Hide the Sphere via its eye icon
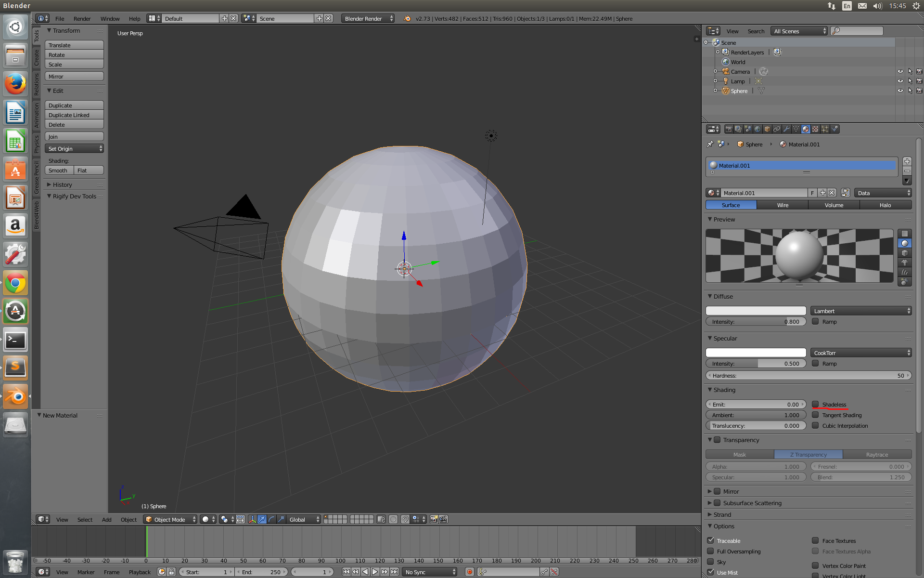 900,91
